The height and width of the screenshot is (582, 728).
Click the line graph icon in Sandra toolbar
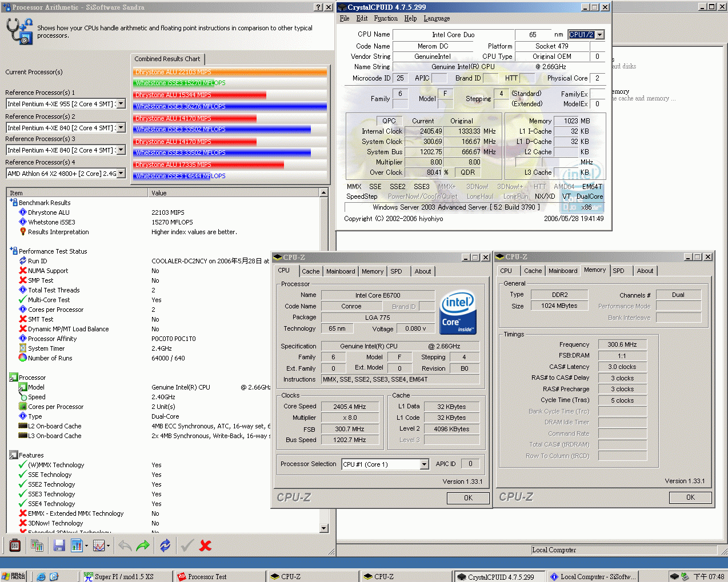tap(99, 545)
